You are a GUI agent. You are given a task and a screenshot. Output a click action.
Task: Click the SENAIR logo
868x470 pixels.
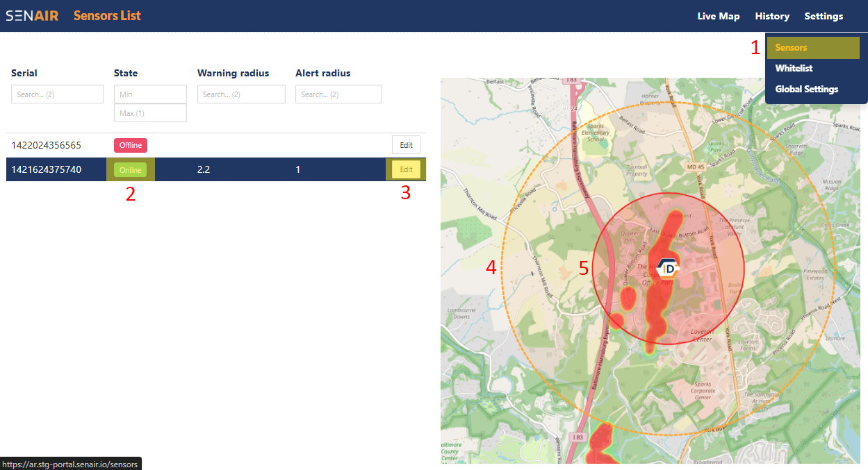(x=33, y=16)
